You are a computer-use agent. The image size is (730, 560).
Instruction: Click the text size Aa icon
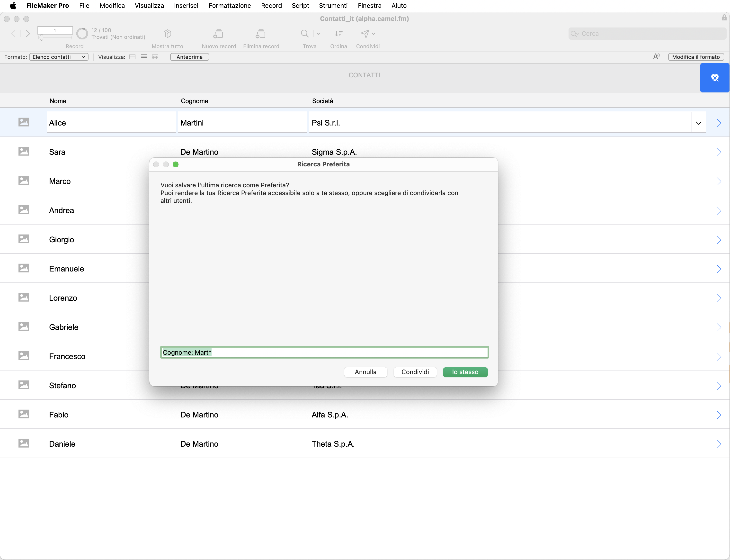pos(656,57)
